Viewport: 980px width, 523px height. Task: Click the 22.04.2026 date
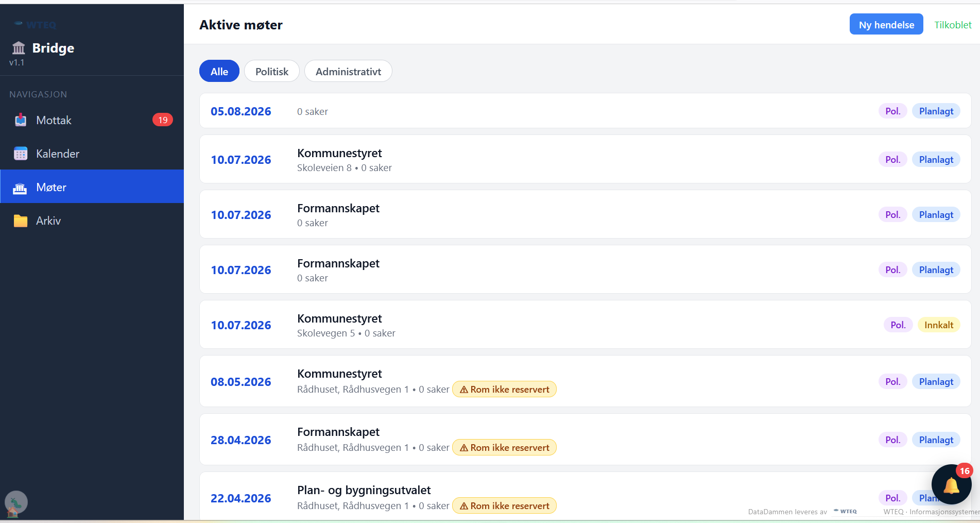[x=240, y=498]
